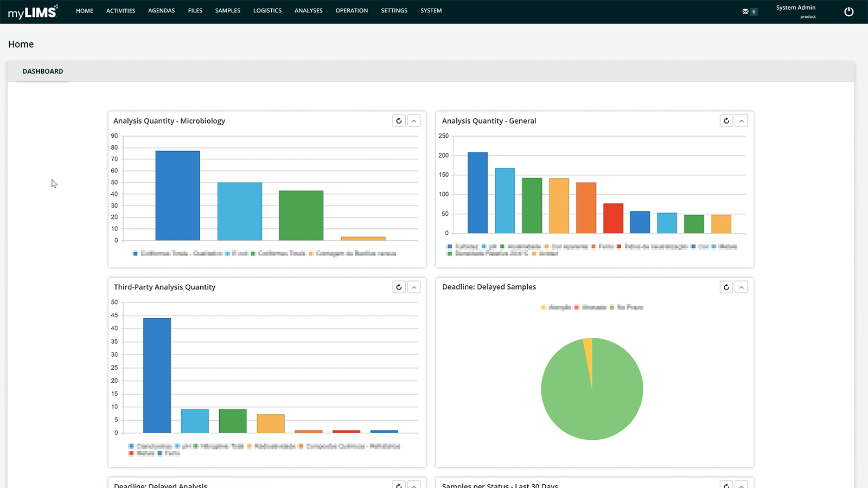
Task: Click the green slice of the pie chart
Action: [x=592, y=401]
